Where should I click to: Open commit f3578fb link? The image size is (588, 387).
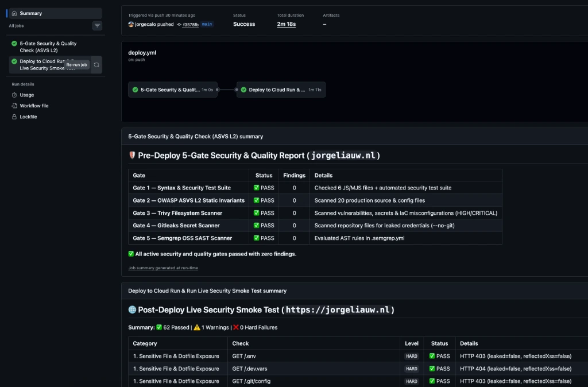(x=191, y=24)
